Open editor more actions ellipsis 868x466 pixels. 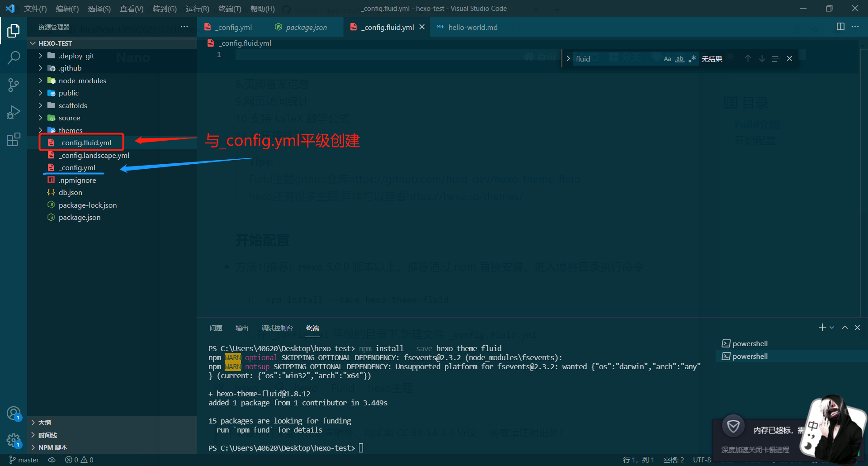point(855,27)
